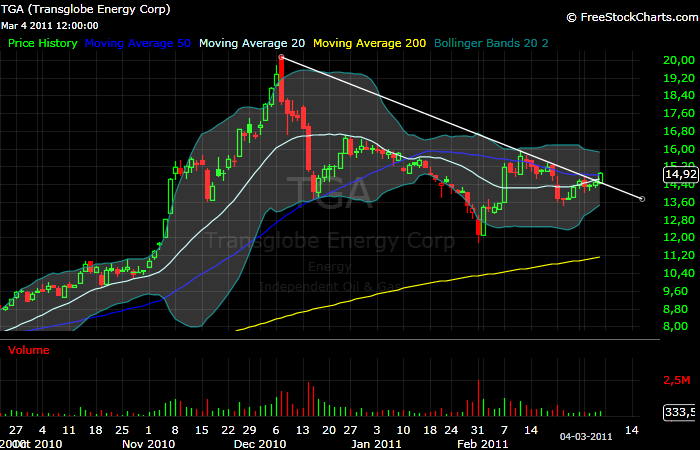Click the 11,20 price axis label

point(679,255)
